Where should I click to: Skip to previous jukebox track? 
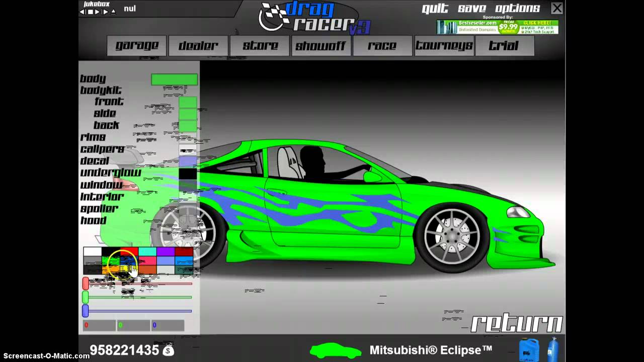pyautogui.click(x=83, y=12)
